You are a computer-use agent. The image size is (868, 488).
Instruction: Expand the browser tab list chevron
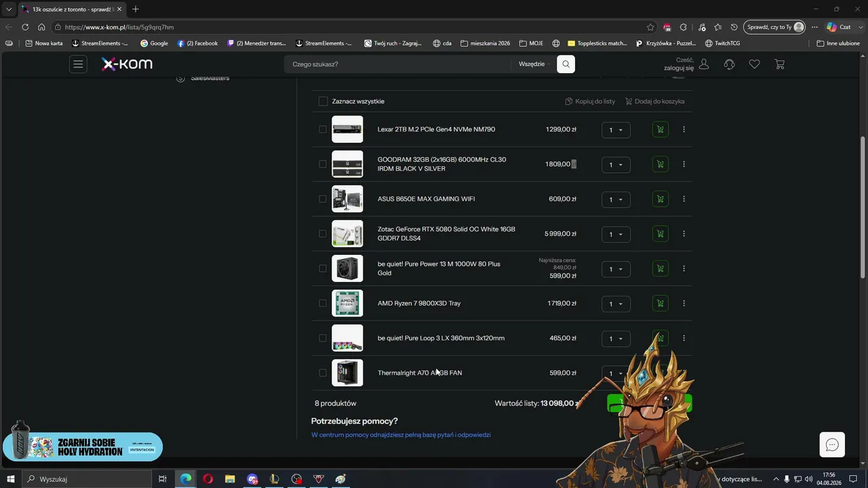point(9,9)
